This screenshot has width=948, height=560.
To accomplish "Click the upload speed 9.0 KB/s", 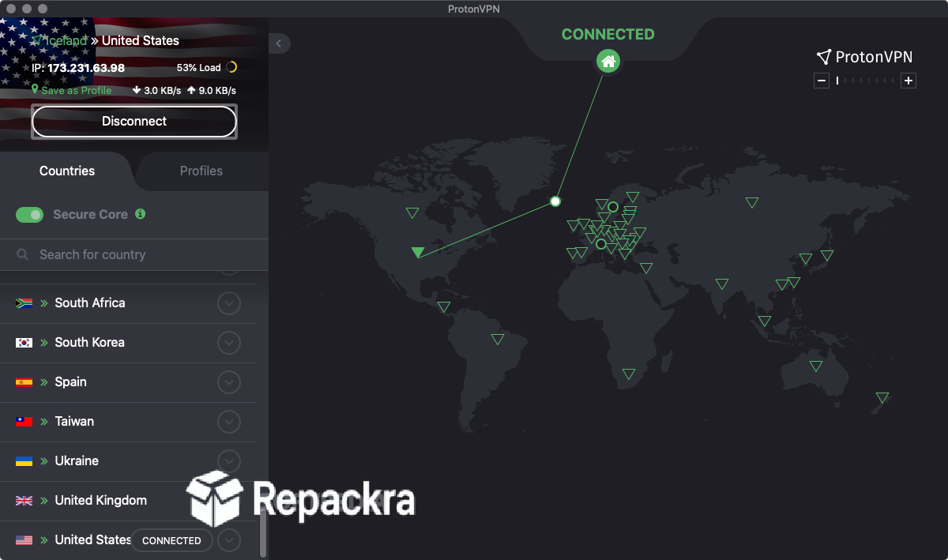I will coord(212,91).
